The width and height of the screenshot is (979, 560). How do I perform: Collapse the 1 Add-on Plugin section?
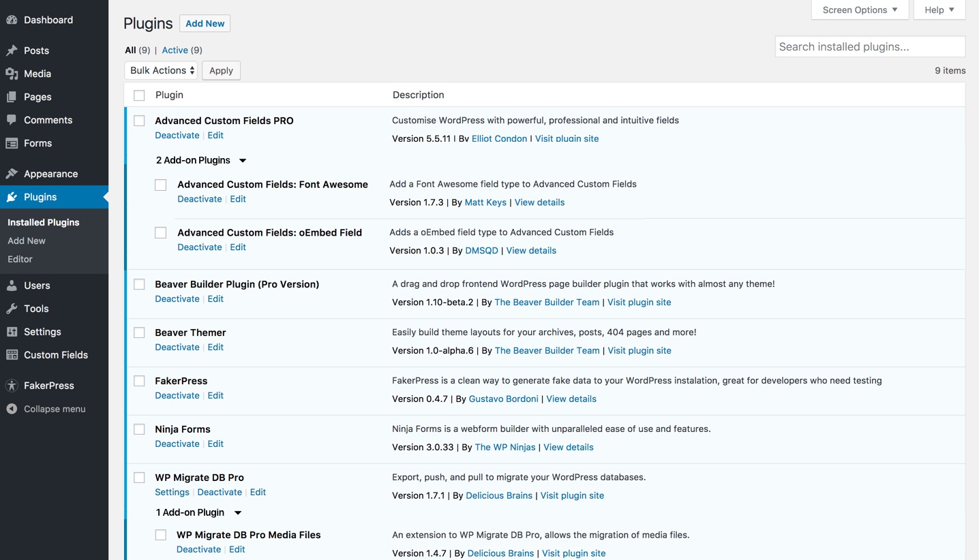click(198, 512)
